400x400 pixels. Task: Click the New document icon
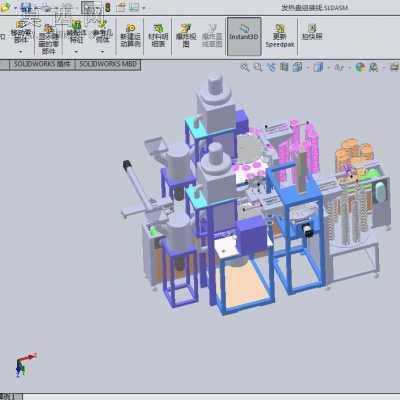(x=5, y=7)
